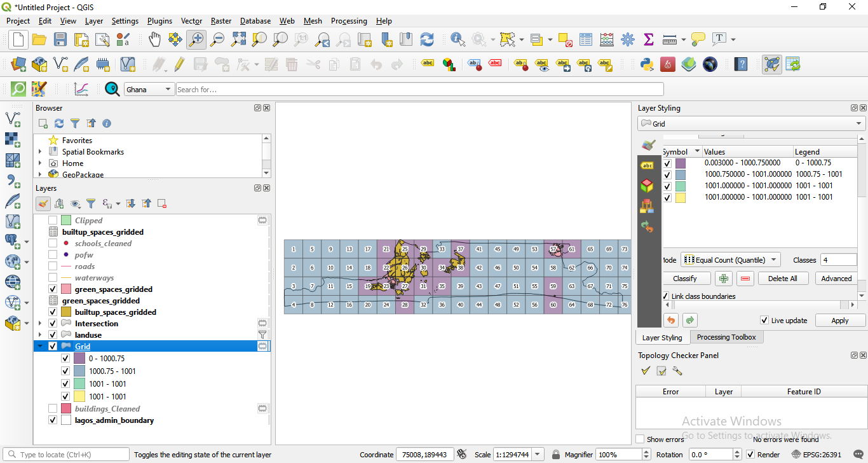The height and width of the screenshot is (463, 868).
Task: Open the Scale dropdown in status bar
Action: click(x=538, y=455)
